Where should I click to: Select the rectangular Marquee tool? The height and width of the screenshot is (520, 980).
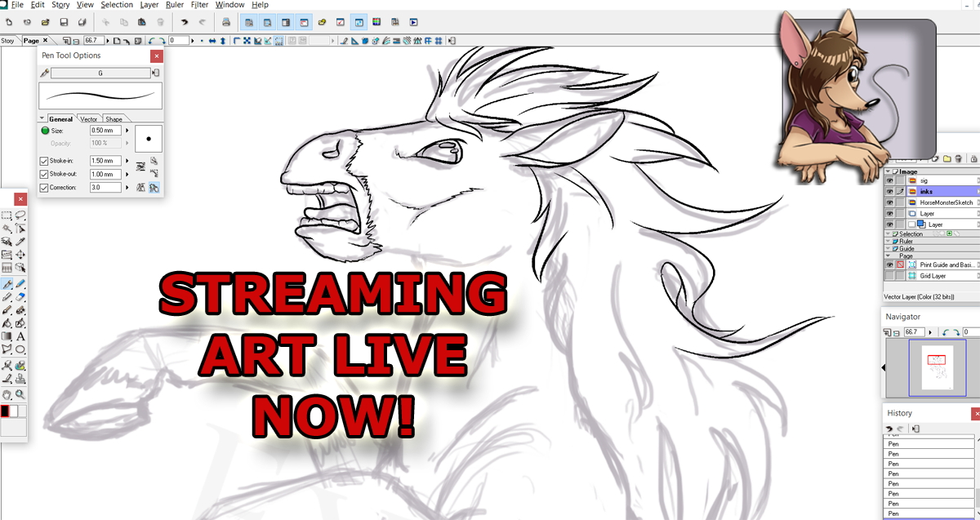click(x=6, y=216)
